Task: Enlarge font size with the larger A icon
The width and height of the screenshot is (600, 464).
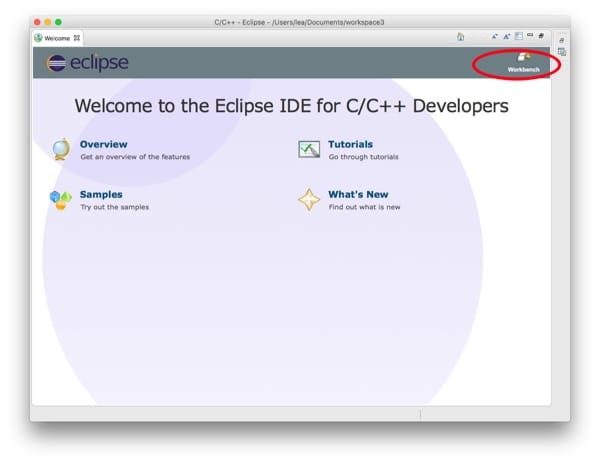Action: (x=507, y=36)
